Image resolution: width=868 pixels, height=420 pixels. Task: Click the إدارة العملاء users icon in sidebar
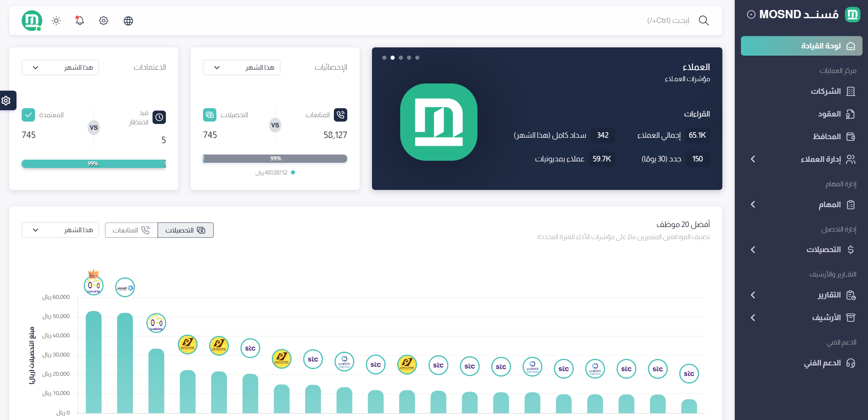coord(850,159)
